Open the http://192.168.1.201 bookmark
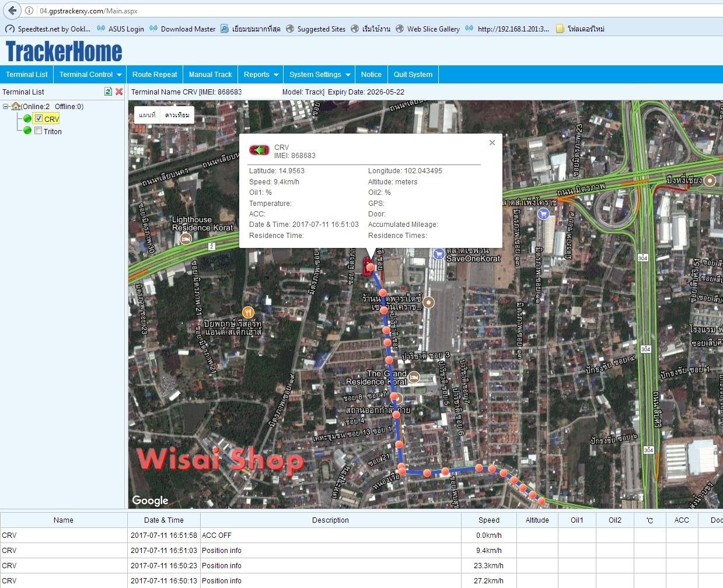The image size is (723, 588). [507, 29]
